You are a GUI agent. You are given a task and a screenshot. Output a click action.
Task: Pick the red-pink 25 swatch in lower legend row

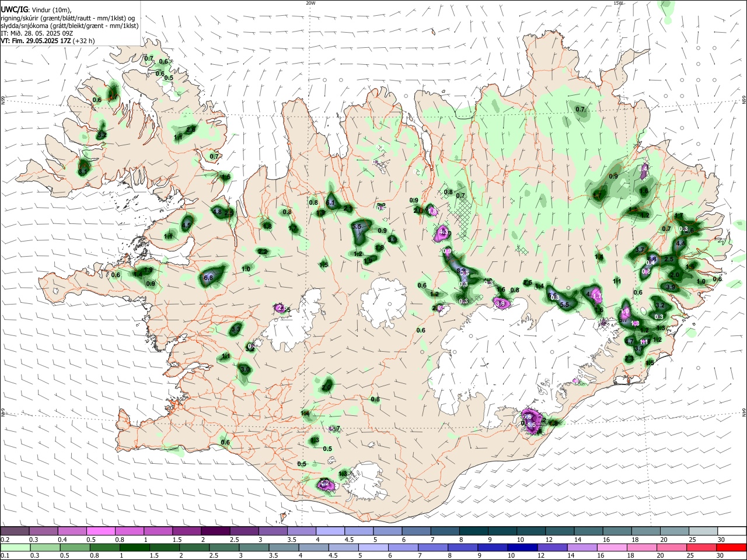click(702, 547)
